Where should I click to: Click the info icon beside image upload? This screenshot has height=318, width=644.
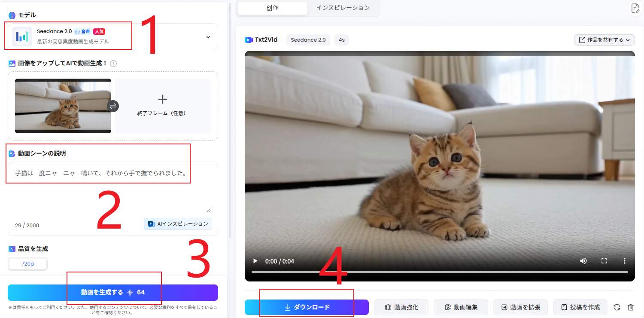click(x=113, y=63)
